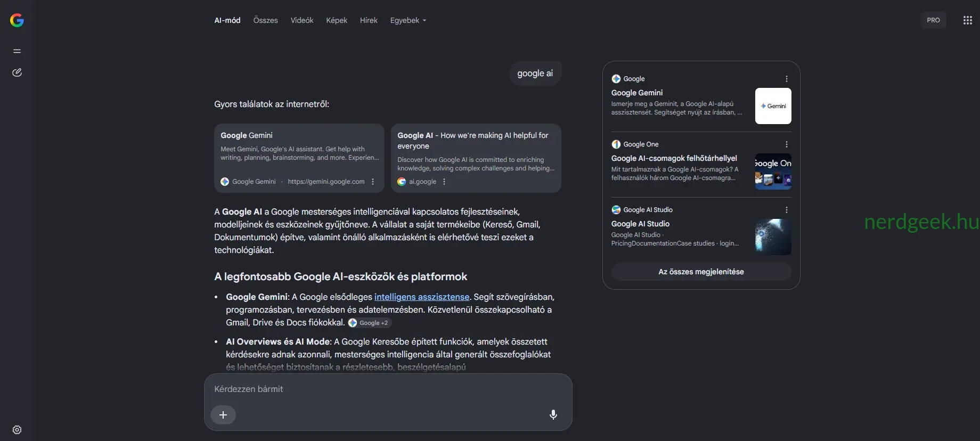Image resolution: width=980 pixels, height=441 pixels.
Task: Switch to the Videók tab
Action: [x=302, y=20]
